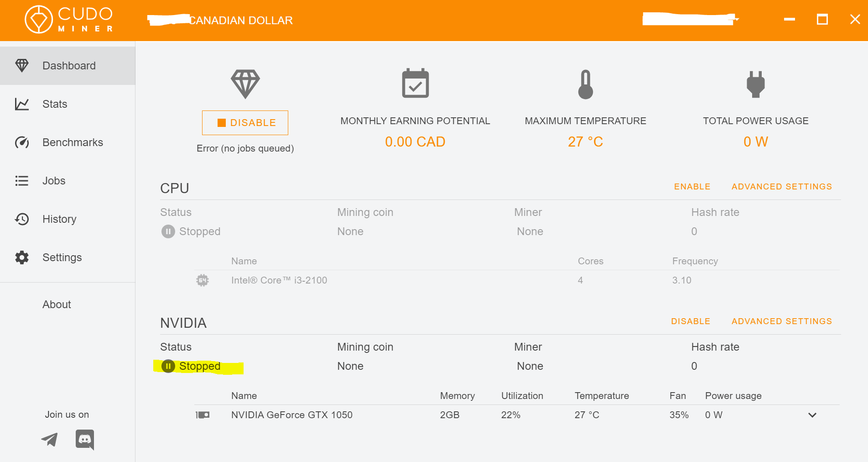The image size is (868, 462).
Task: Click the Settings gear icon
Action: click(22, 257)
